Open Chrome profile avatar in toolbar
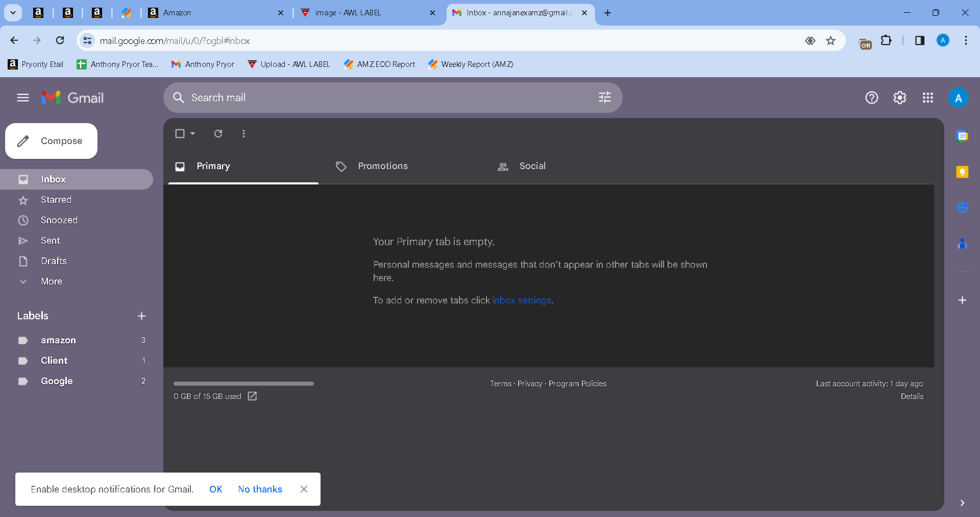This screenshot has width=980, height=517. coord(943,40)
